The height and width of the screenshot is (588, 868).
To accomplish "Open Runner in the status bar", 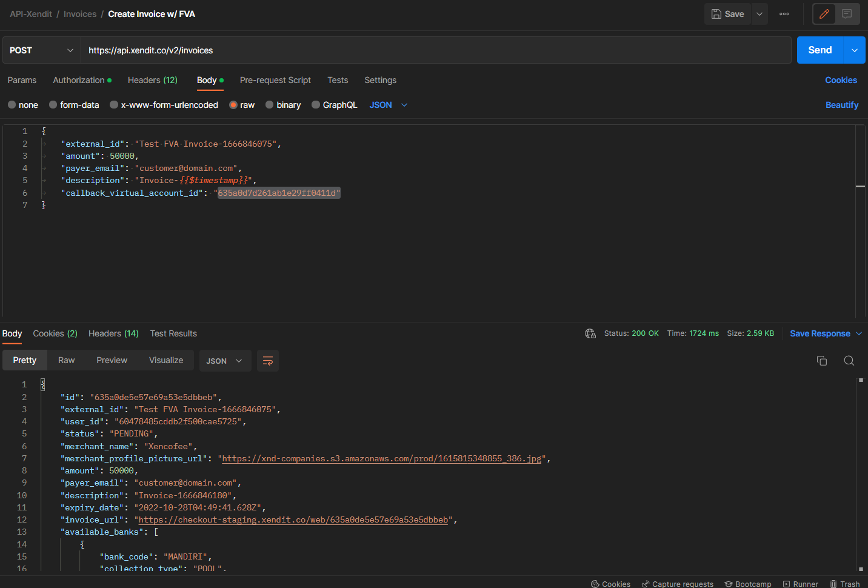I will 801,584.
